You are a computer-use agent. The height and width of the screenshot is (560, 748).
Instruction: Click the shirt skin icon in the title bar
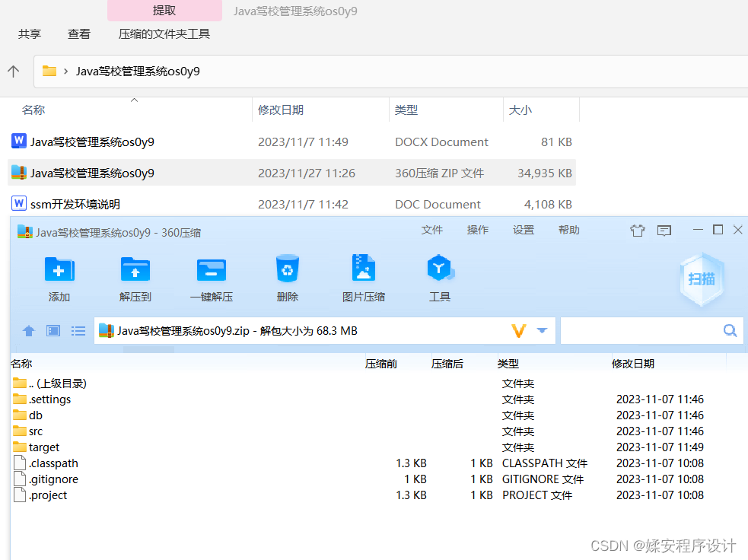coord(638,231)
